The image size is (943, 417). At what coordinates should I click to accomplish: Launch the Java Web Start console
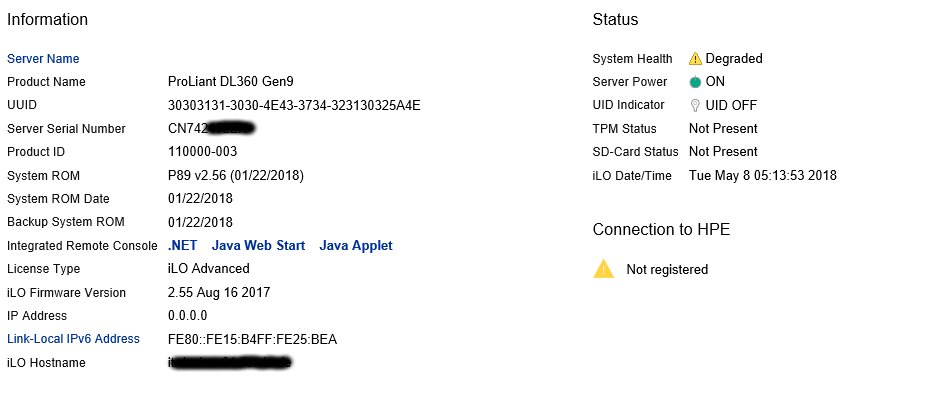click(258, 245)
